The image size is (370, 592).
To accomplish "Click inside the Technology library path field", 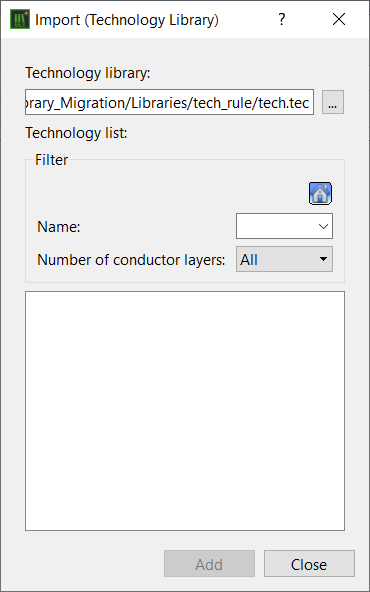I will [x=169, y=102].
